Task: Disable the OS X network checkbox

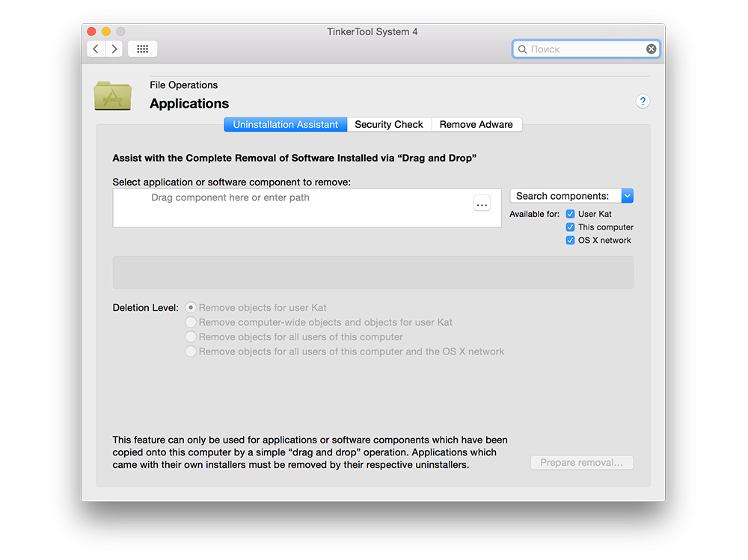Action: tap(570, 241)
